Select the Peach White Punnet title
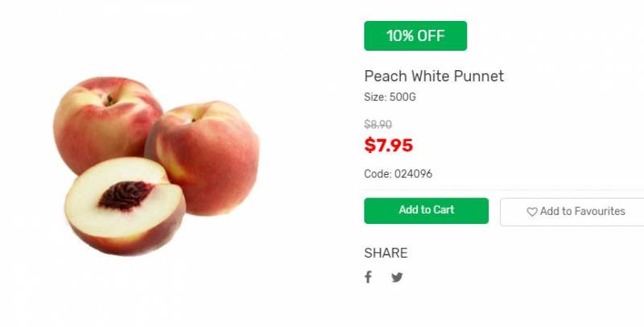Viewport: 644px width, 327px height. (434, 77)
